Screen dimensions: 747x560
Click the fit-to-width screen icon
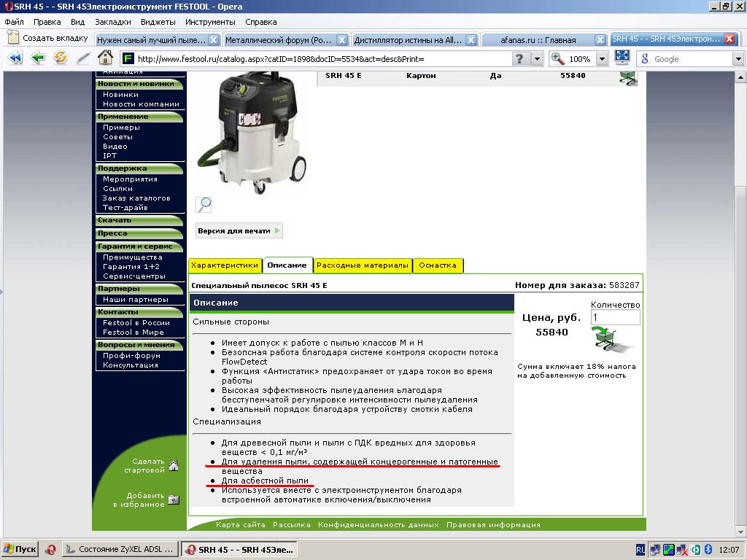622,58
